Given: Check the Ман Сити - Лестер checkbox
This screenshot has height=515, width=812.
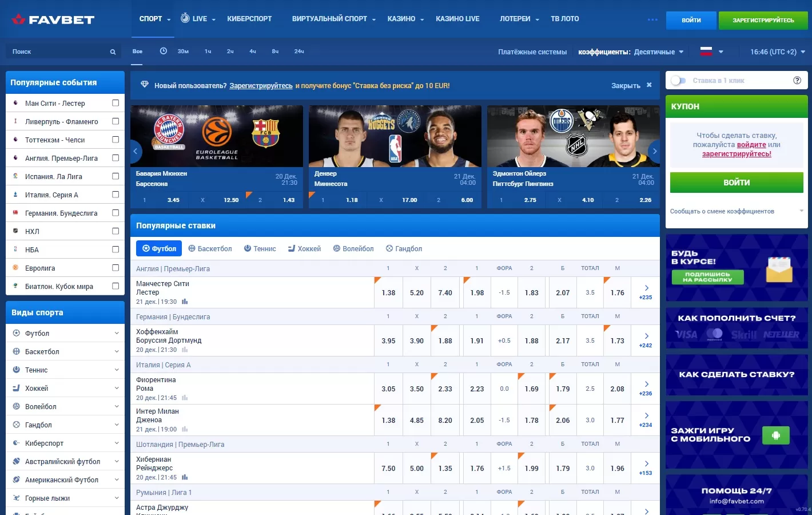Looking at the screenshot, I should (x=116, y=103).
